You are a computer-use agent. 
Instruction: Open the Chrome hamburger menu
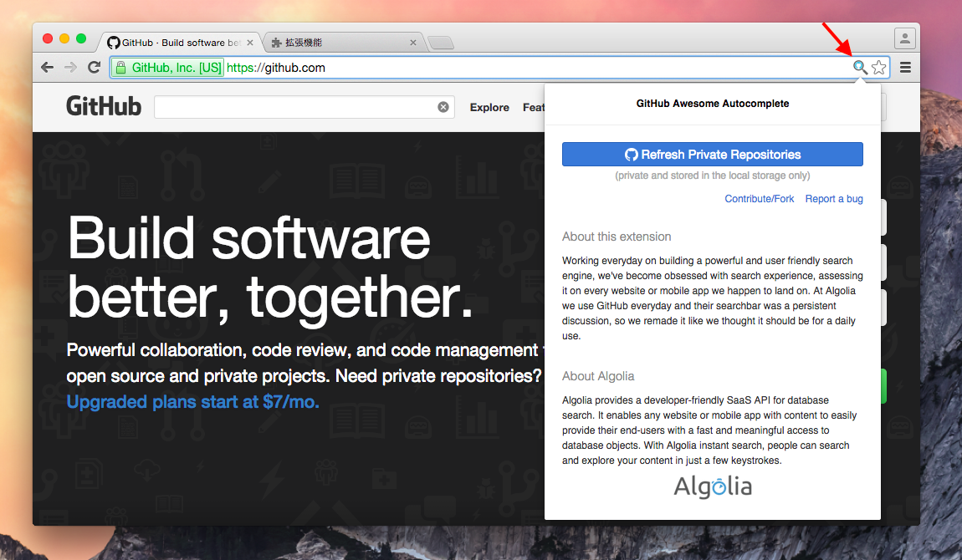click(906, 68)
